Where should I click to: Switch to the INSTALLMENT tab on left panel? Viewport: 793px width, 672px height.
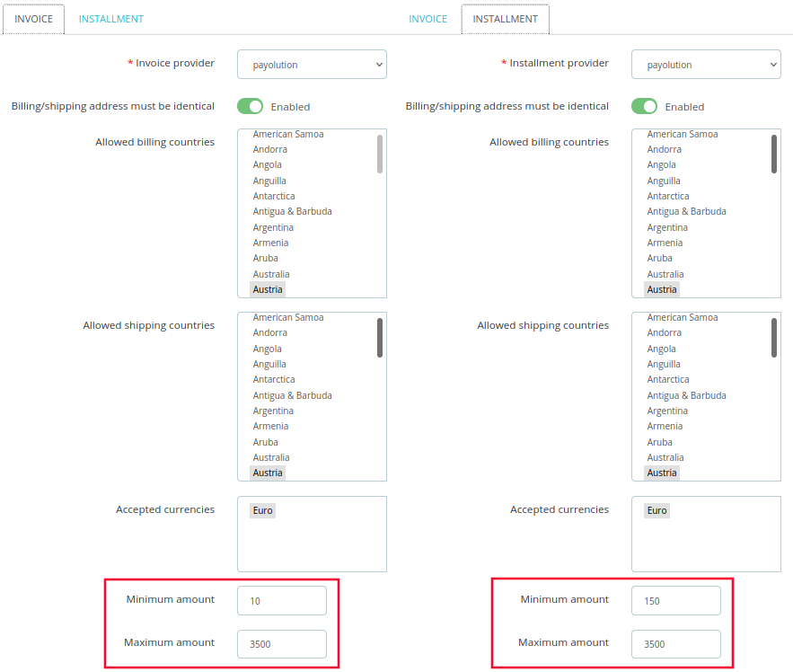pos(111,19)
